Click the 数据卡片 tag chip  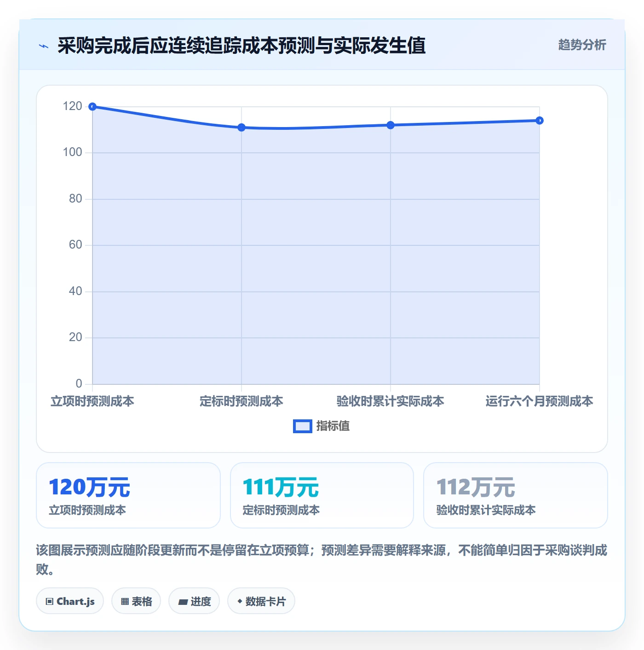click(261, 601)
